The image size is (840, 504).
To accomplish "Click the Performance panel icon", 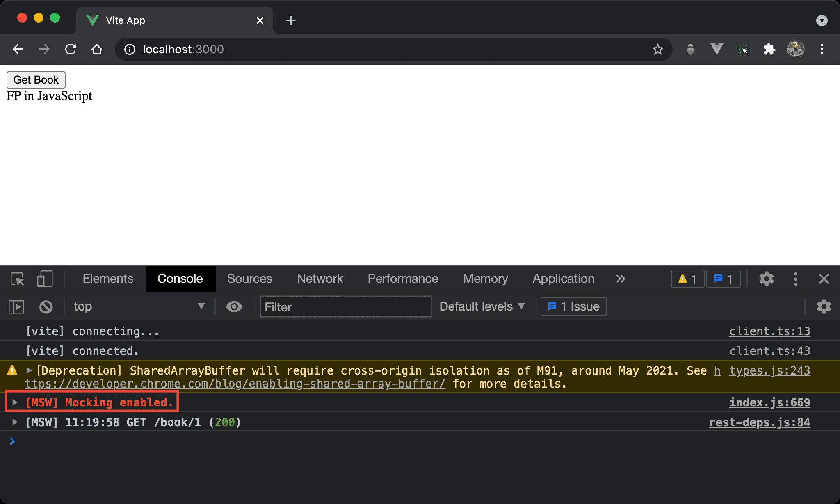I will click(403, 278).
